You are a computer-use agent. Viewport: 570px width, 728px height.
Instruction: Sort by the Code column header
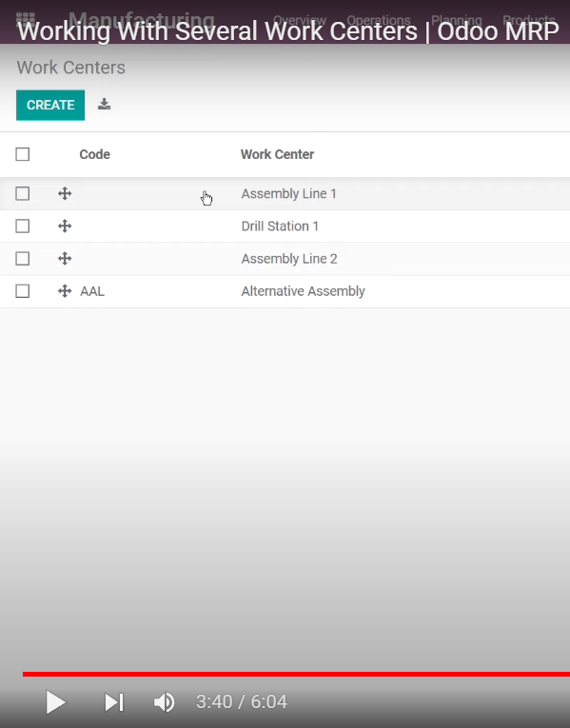click(95, 154)
